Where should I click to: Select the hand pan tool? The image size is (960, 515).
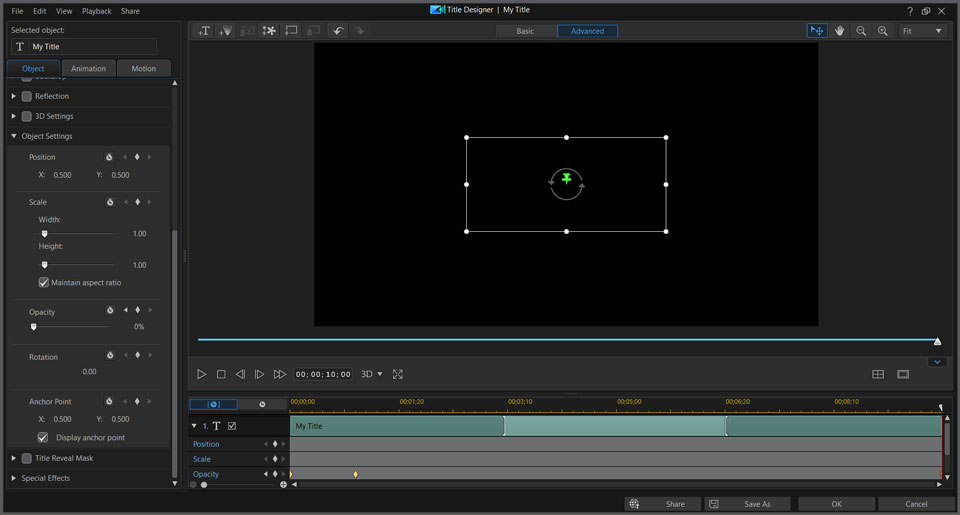pyautogui.click(x=840, y=31)
